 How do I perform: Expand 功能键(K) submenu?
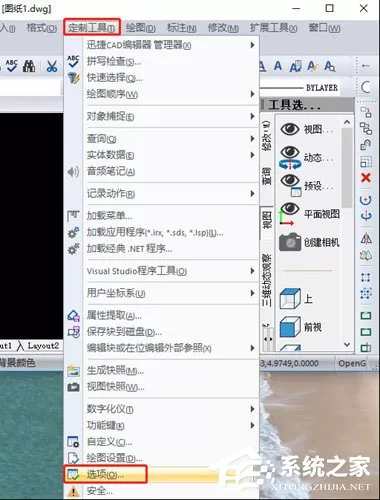pos(161,425)
